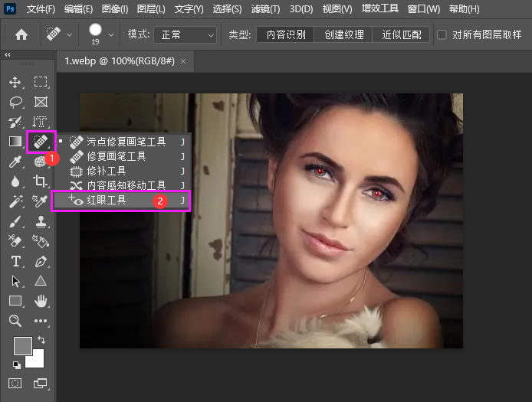Select the Vertical Type Mask tool
532x402 pixels.
[x=40, y=122]
